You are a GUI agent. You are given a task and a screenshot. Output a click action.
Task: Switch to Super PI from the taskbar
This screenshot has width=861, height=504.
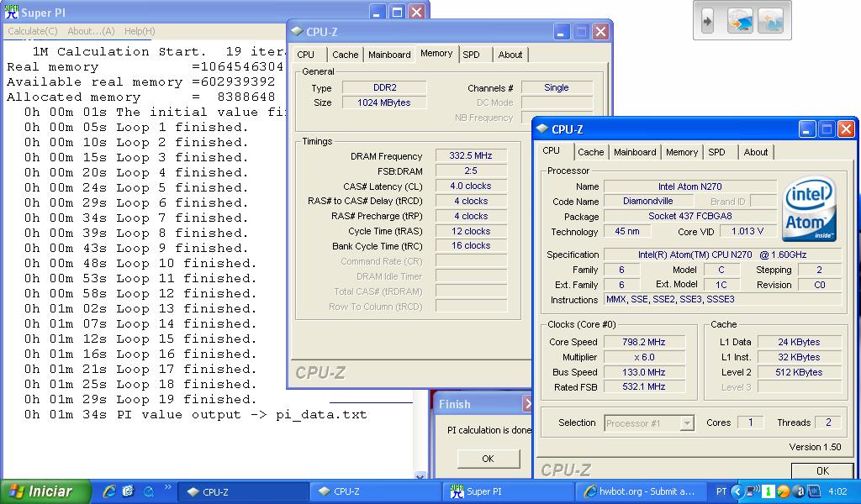tap(507, 491)
